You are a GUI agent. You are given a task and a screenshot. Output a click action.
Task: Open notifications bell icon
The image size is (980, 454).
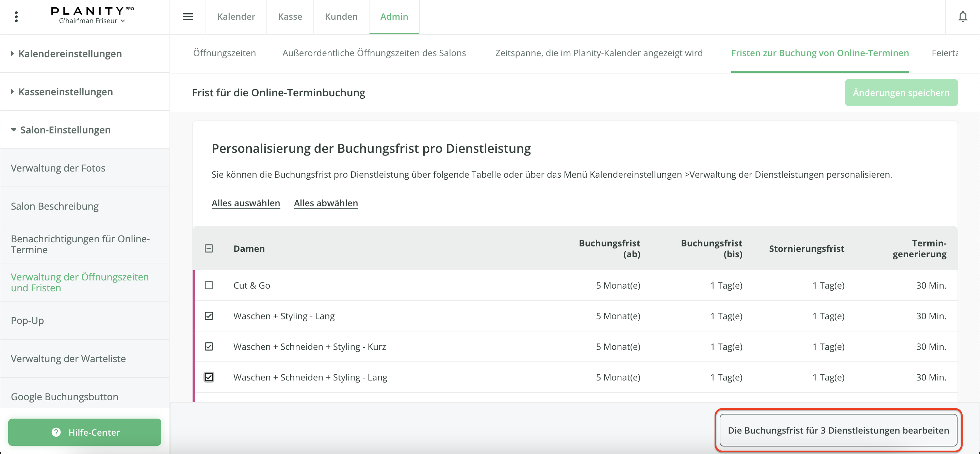click(x=963, y=17)
